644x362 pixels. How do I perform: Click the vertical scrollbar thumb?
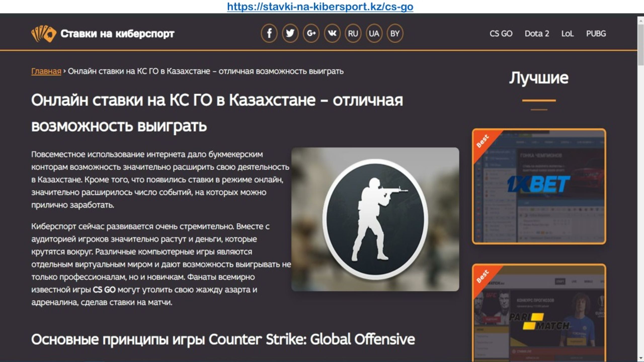(641, 45)
